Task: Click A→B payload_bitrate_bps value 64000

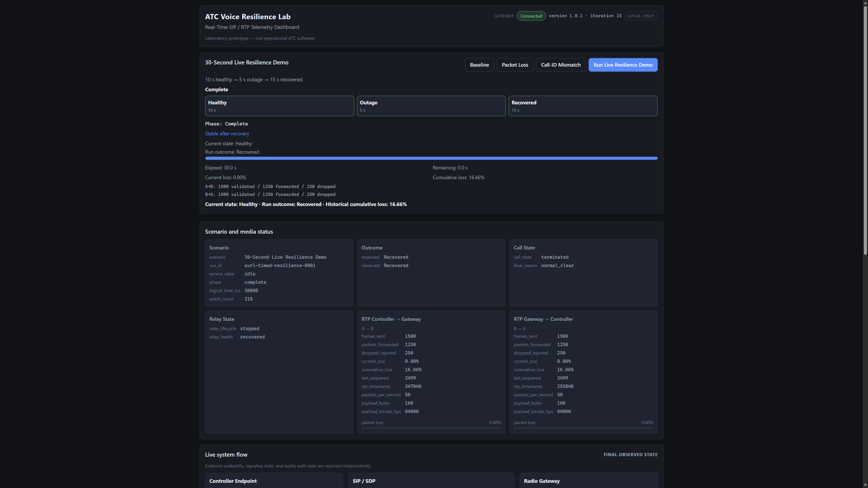Action: tap(411, 412)
